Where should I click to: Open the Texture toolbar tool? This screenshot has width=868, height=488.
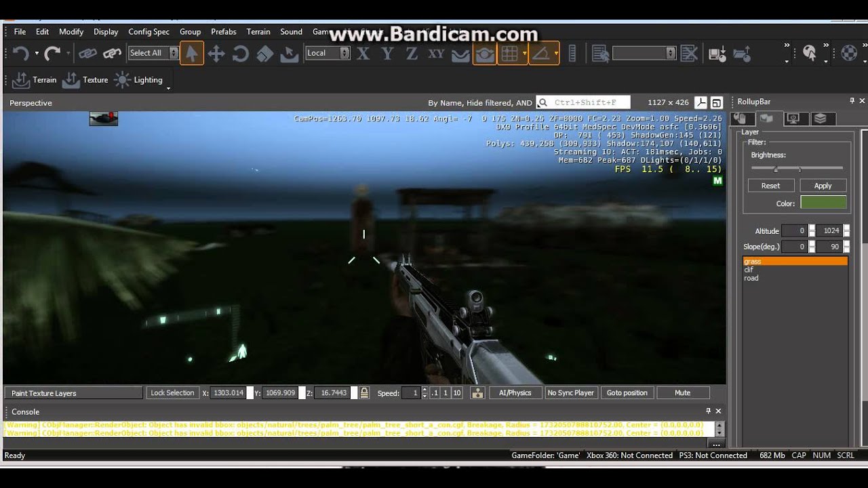tap(85, 80)
